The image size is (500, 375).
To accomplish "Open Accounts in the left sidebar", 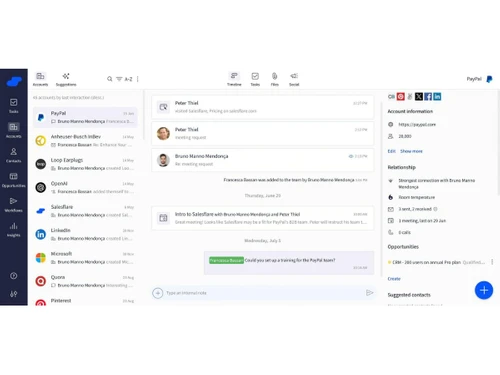I will click(14, 130).
